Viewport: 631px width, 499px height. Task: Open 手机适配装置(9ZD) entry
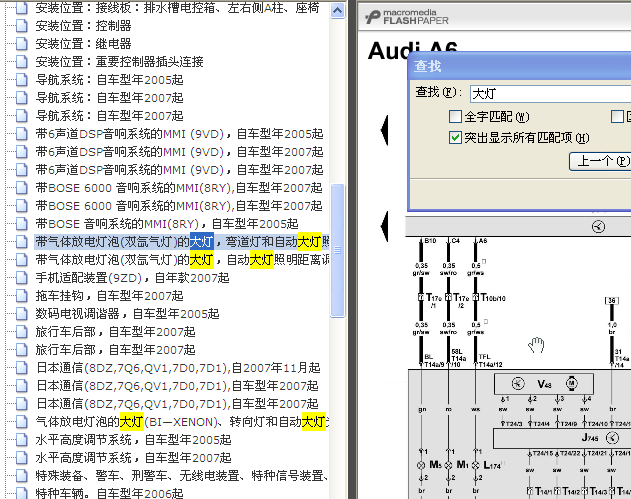pos(132,278)
